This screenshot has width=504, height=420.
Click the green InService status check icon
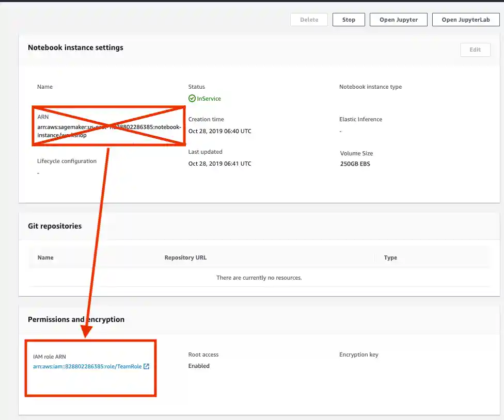click(192, 99)
